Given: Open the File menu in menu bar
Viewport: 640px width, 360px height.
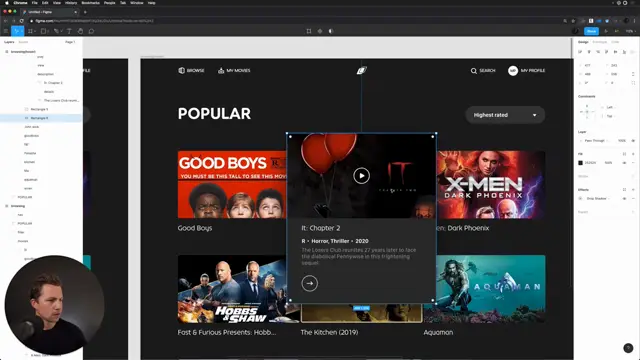Looking at the screenshot, I should point(35,3).
